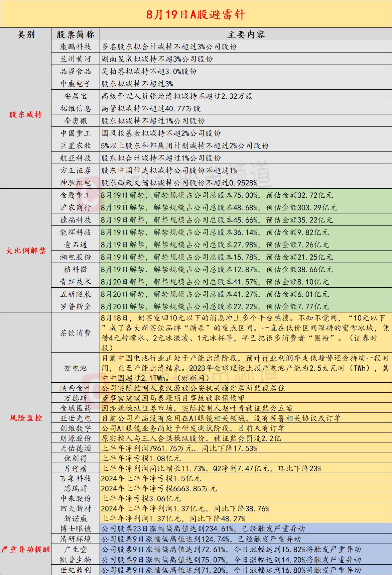Image resolution: width=392 pixels, height=575 pixels.
Task: Select stock name "拓维信息"
Action: pyautogui.click(x=76, y=108)
